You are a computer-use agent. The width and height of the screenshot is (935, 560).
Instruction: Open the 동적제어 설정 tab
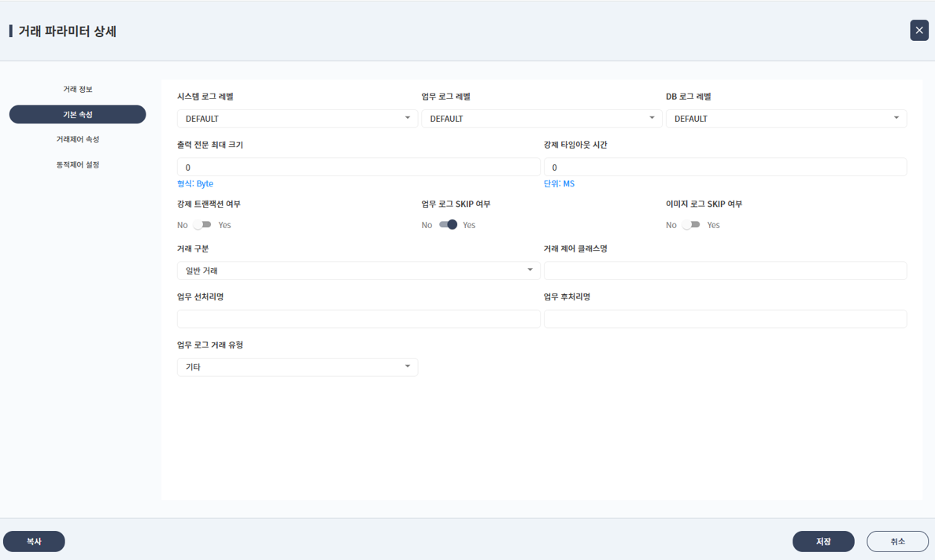coord(77,165)
